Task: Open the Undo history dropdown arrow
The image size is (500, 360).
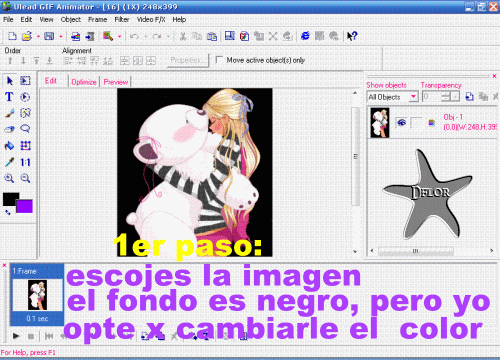Action: pos(146,36)
